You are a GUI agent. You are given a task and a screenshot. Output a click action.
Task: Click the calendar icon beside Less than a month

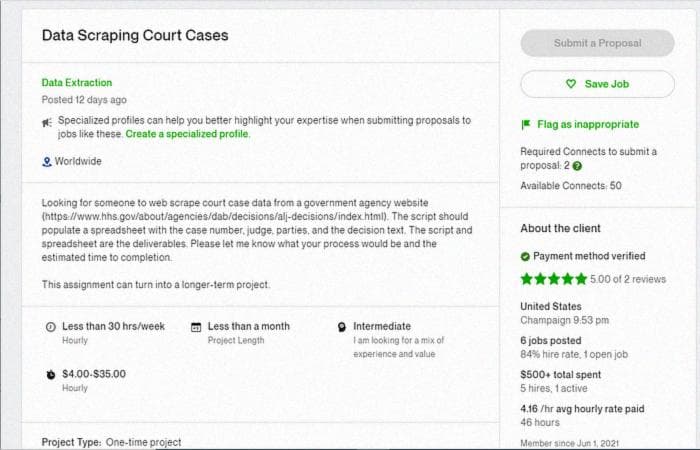[196, 327]
